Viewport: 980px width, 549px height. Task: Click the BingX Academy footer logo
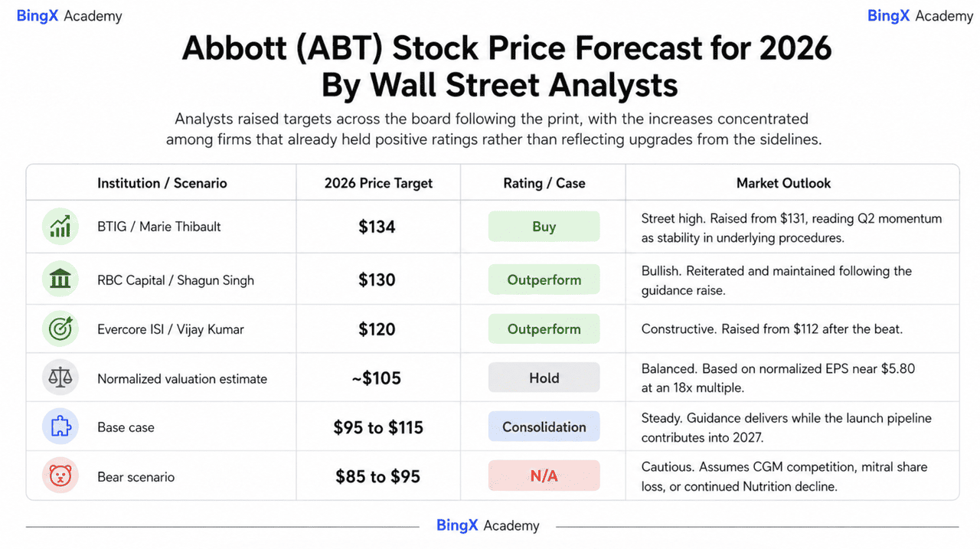pyautogui.click(x=488, y=526)
